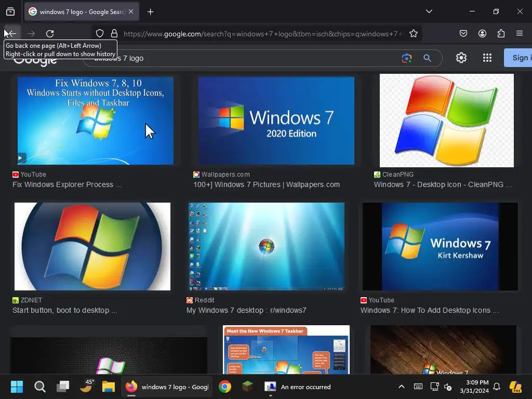
Task: Click the magnifier Google search button
Action: click(428, 58)
